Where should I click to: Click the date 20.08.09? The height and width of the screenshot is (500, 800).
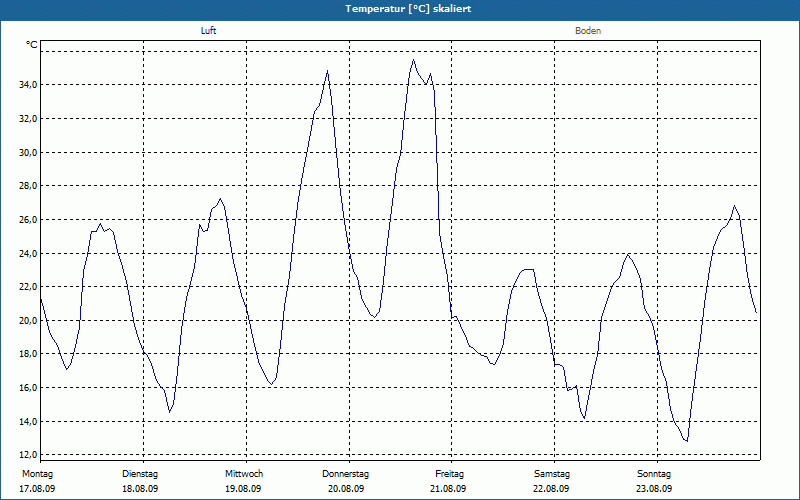346,489
